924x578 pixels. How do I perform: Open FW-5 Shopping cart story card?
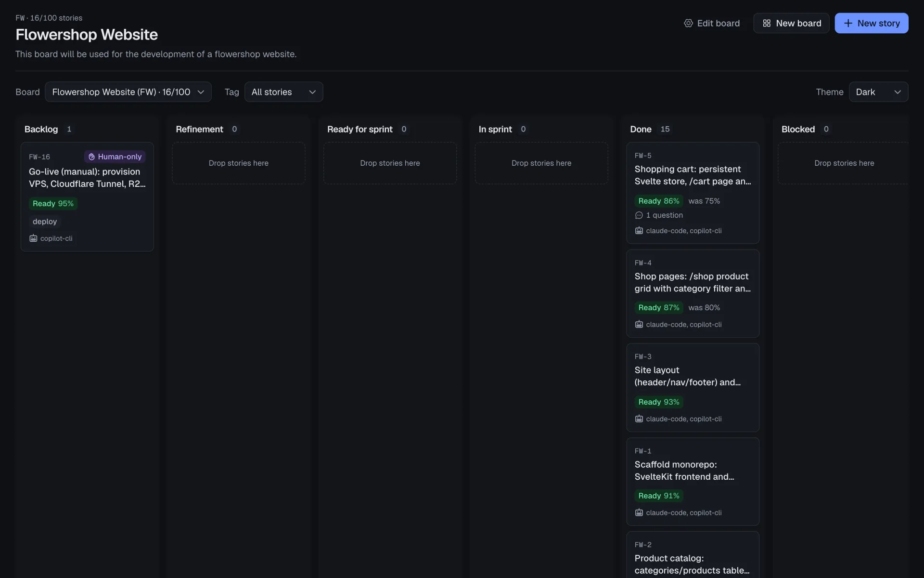click(693, 193)
